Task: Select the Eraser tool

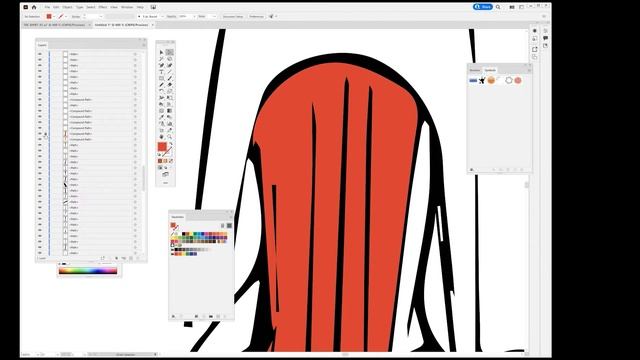Action: 169,84
